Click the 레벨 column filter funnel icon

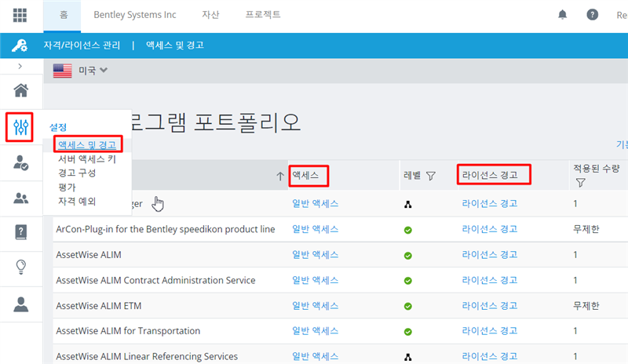(430, 176)
